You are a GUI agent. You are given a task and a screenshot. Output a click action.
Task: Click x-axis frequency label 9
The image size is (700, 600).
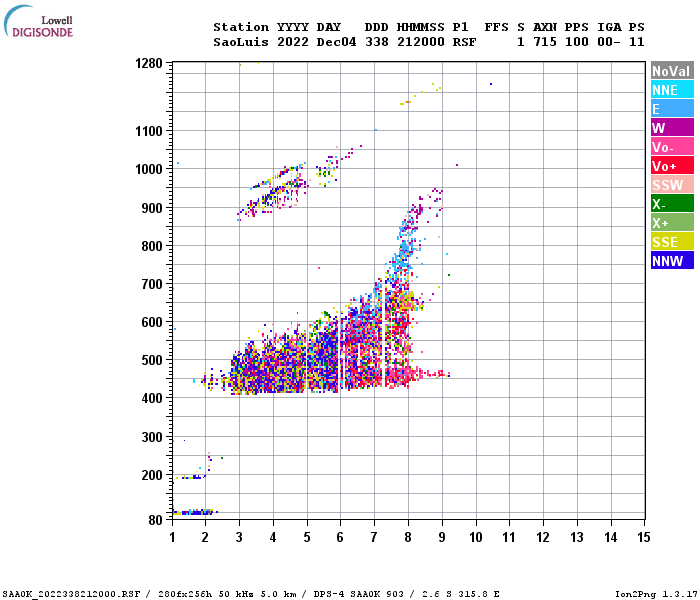(442, 537)
